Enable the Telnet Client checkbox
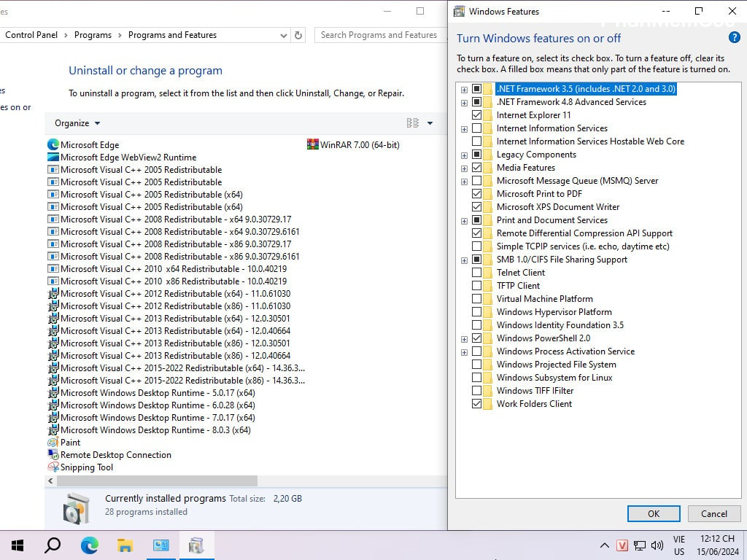This screenshot has height=560, width=747. (x=476, y=273)
